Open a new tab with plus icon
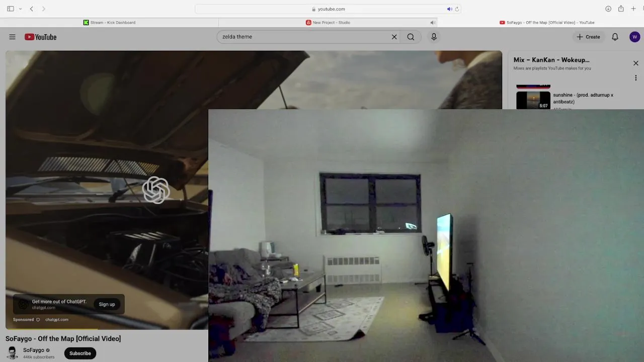The width and height of the screenshot is (644, 362). pos(633,9)
